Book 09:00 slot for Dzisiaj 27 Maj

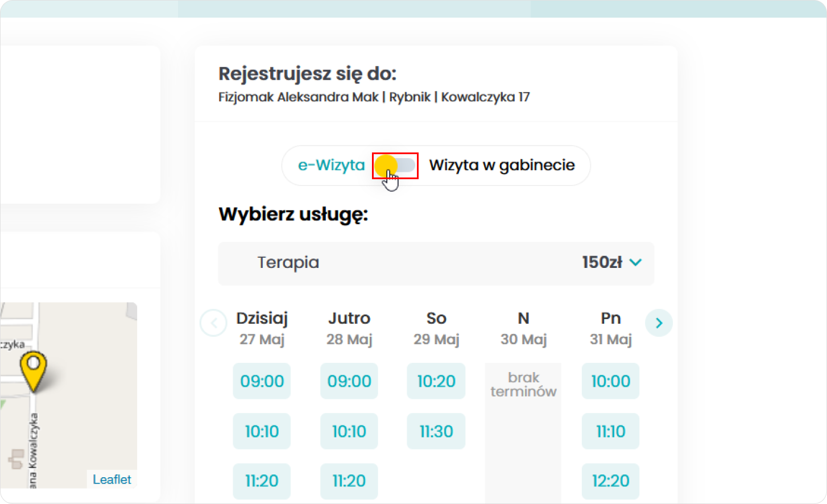point(262,381)
